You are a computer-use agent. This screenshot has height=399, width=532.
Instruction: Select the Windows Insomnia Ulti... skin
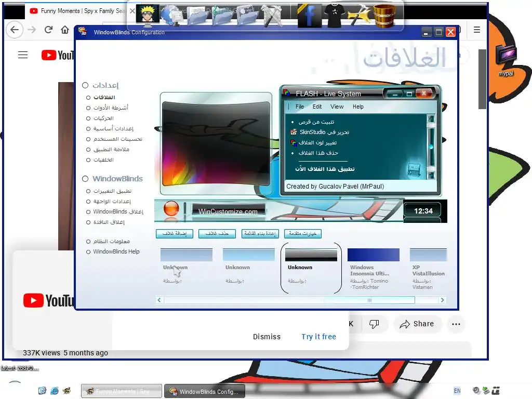click(x=373, y=269)
